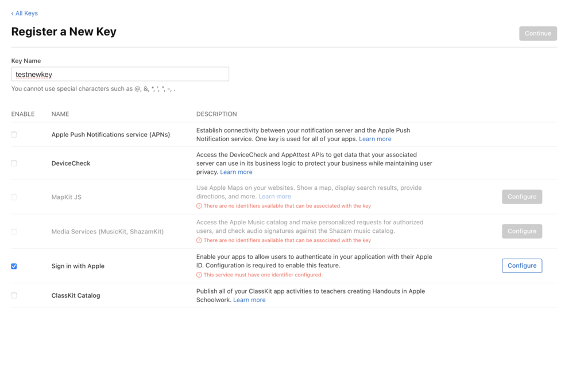This screenshot has width=588, height=386.
Task: Click the MapKit JS error warning icon
Action: click(199, 206)
